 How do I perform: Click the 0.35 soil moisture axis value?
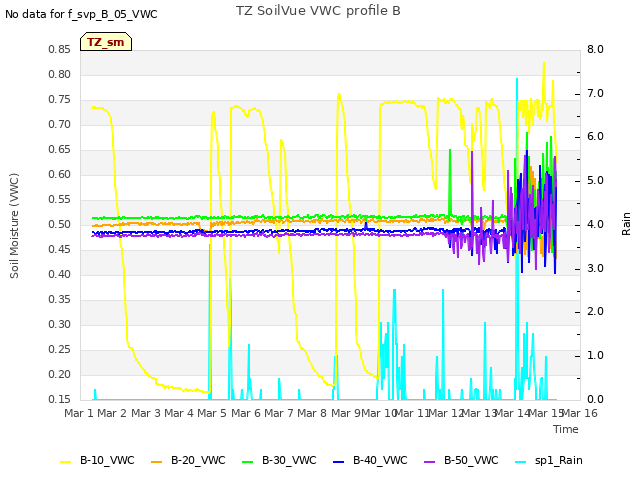pyautogui.click(x=60, y=300)
